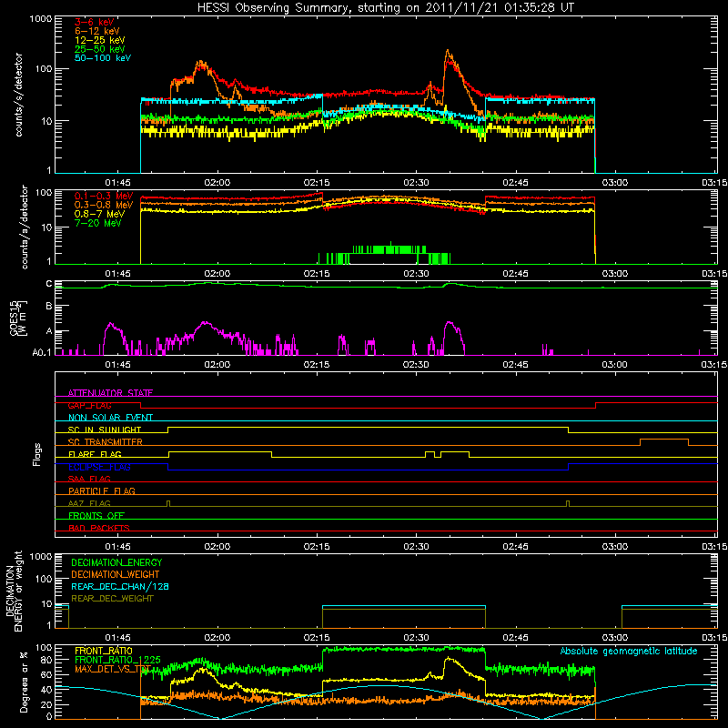Click the 0.1-0.3 MeV legend entry
The image size is (728, 728).
coord(104,196)
